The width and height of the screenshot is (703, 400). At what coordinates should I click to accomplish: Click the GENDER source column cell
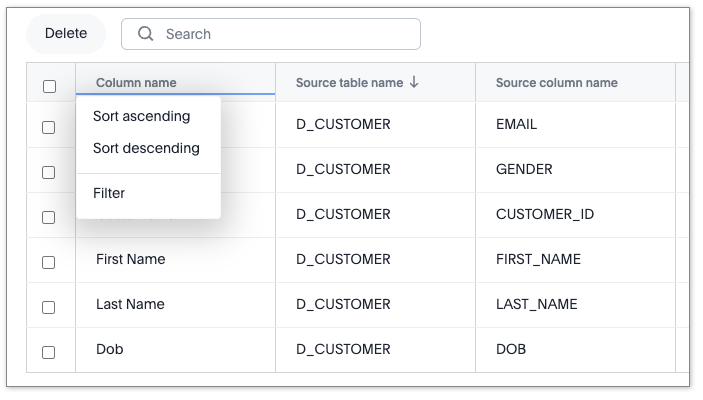pos(575,170)
